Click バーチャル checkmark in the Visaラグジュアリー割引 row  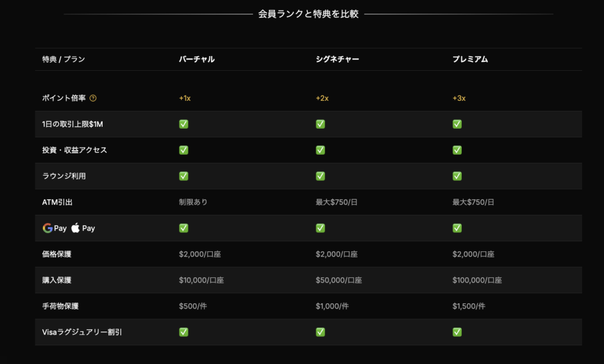tap(183, 332)
